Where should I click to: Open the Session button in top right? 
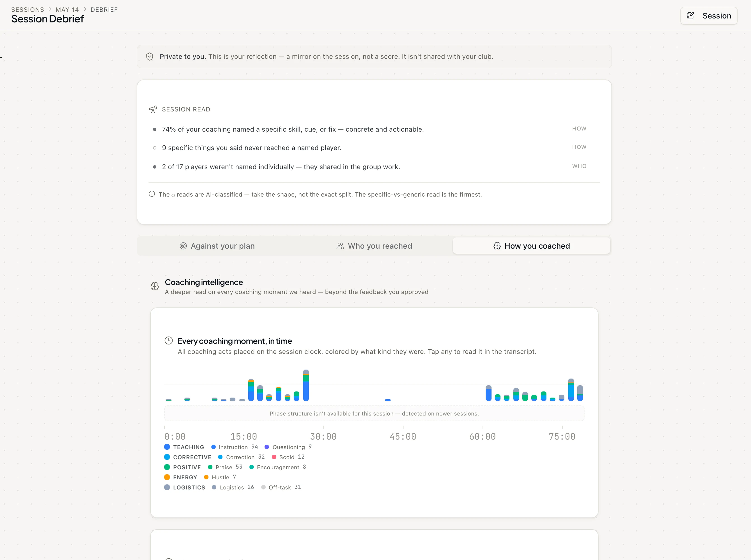coord(709,16)
